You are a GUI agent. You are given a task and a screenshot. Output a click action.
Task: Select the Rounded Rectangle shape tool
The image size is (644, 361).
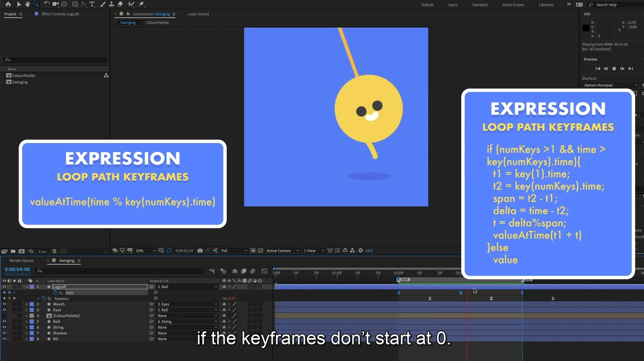coord(75,4)
